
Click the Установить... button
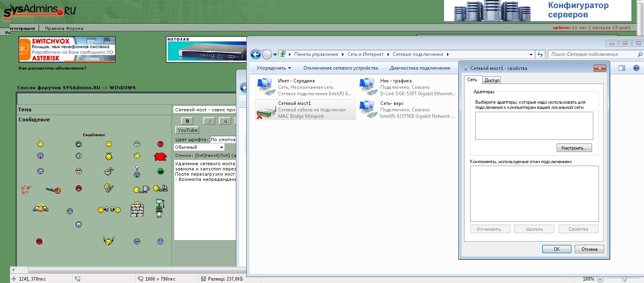[490, 229]
